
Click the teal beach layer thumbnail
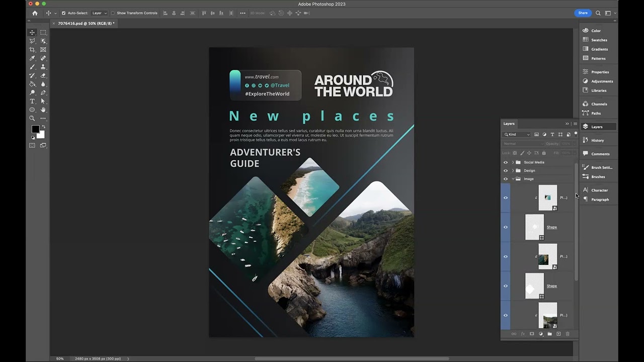coord(547,198)
